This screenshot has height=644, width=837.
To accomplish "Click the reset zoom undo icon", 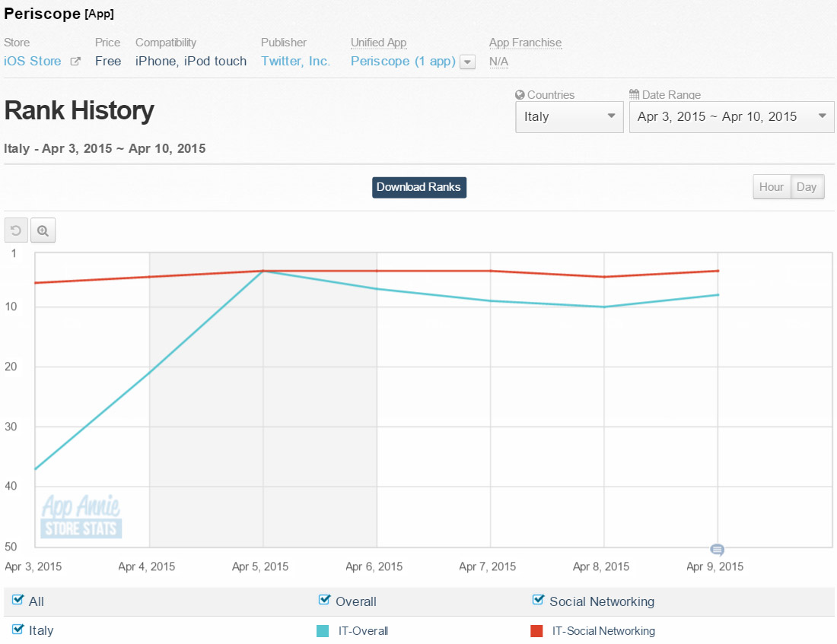I will 16,230.
